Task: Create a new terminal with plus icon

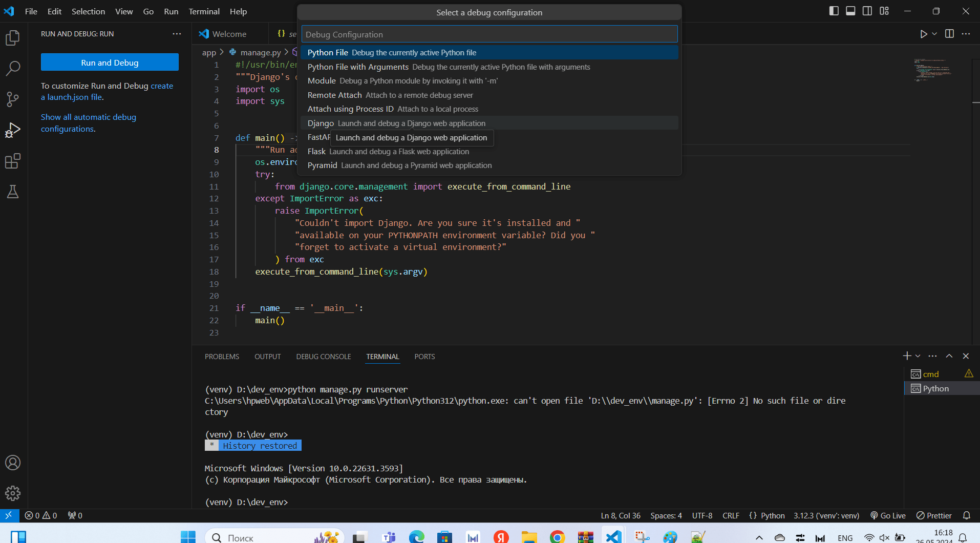Action: tap(907, 356)
